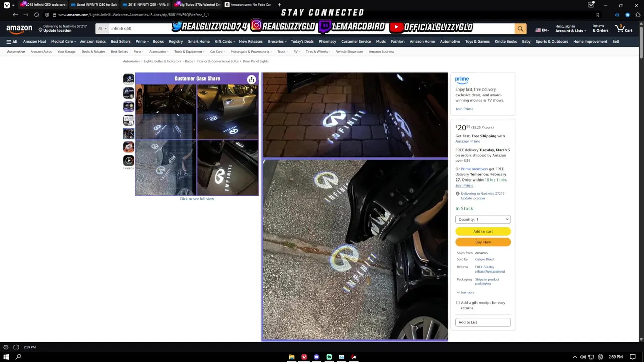Open Door Panel Lights breadcrumb
Screen dimensions: 644x362
tap(255, 61)
